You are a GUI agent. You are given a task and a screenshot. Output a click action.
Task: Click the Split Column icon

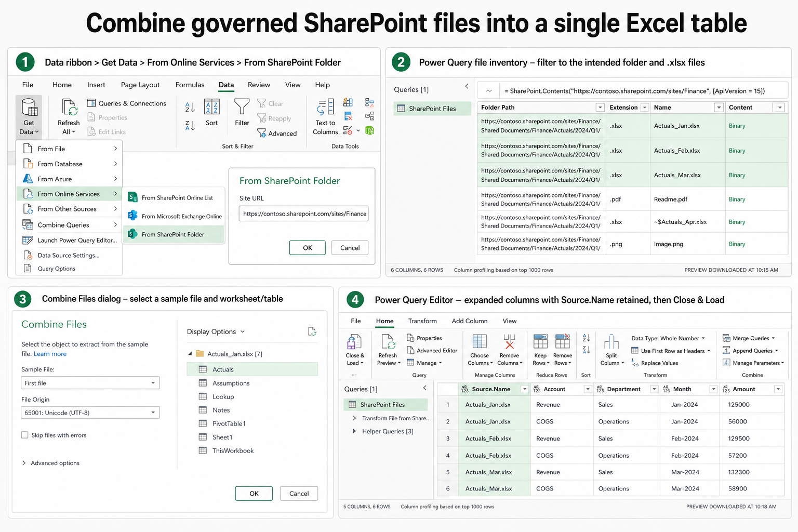[611, 342]
